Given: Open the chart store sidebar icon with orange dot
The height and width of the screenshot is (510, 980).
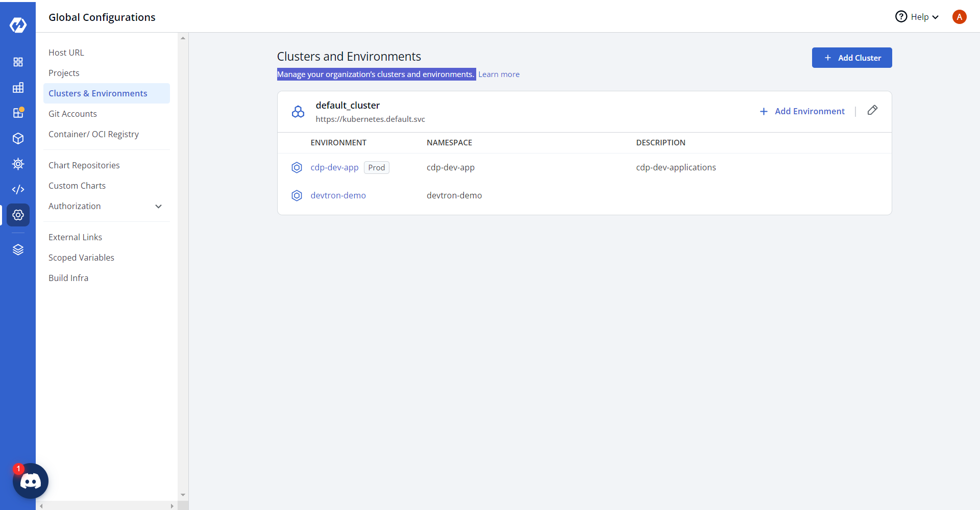Looking at the screenshot, I should pyautogui.click(x=18, y=113).
